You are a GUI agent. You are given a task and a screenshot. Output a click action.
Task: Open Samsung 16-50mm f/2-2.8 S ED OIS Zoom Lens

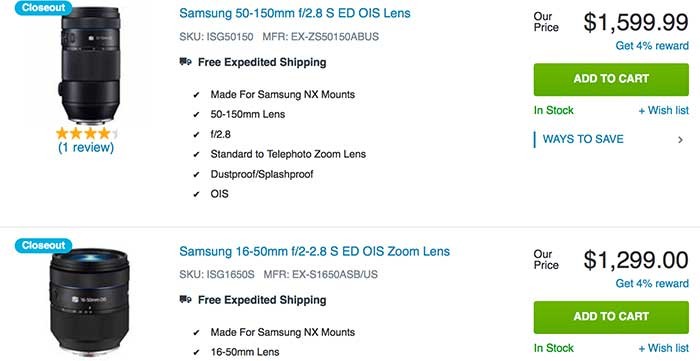point(314,251)
